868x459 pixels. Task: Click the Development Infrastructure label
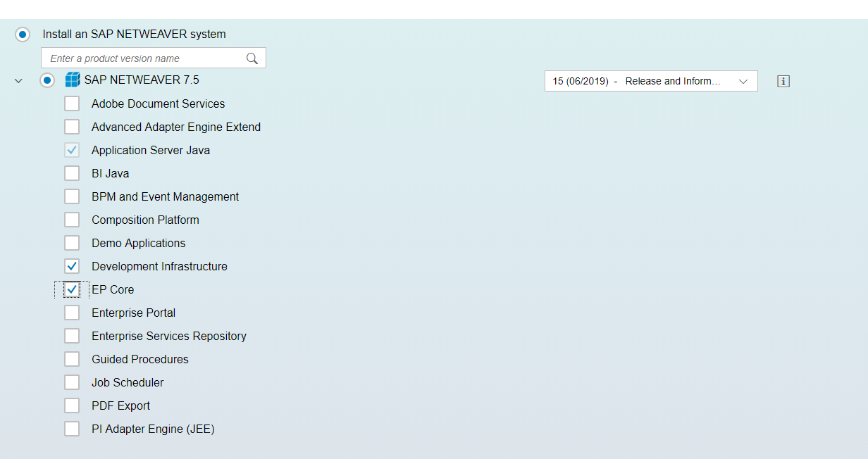point(160,266)
